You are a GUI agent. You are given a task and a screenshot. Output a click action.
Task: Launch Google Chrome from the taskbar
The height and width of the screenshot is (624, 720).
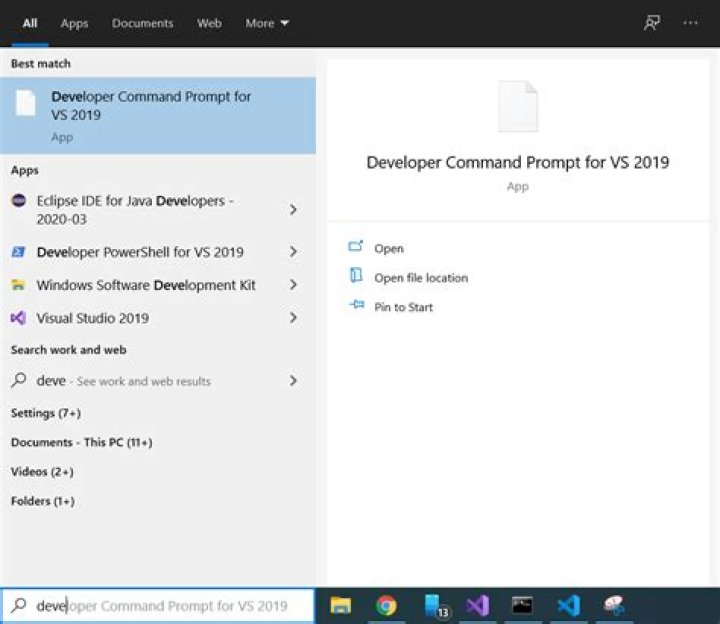pos(386,605)
